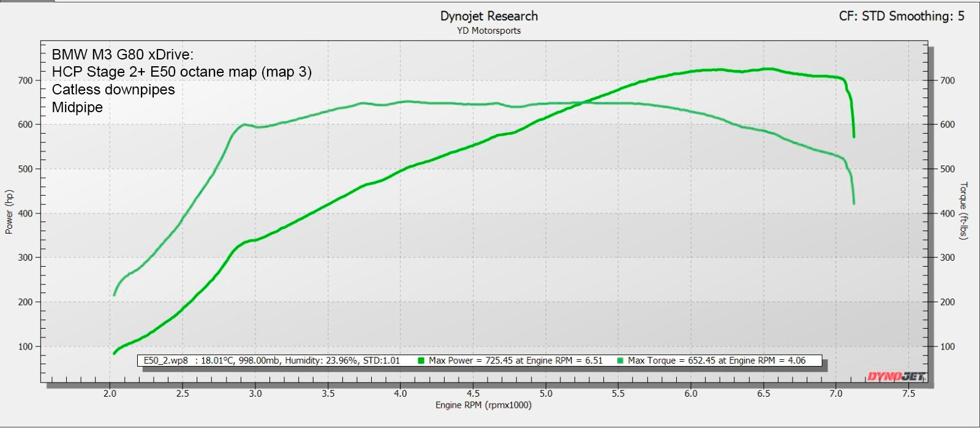Click the HCP Stage 2+ E50 octane map text

181,72
